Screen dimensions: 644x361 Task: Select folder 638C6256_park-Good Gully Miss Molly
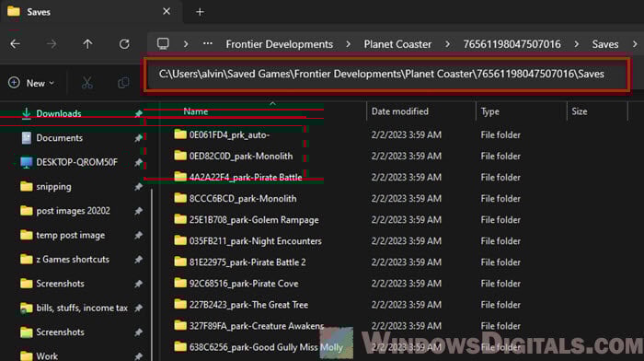pos(266,347)
